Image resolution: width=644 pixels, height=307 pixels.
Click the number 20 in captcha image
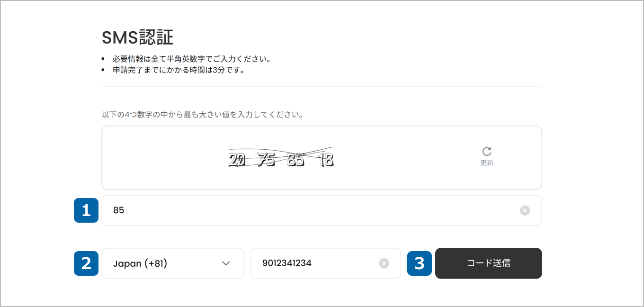tap(237, 161)
